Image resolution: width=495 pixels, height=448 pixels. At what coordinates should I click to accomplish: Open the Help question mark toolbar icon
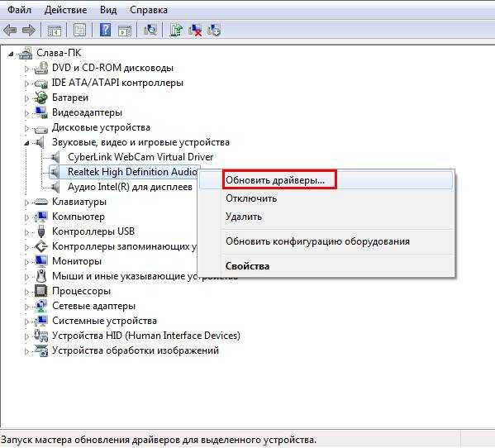[105, 31]
